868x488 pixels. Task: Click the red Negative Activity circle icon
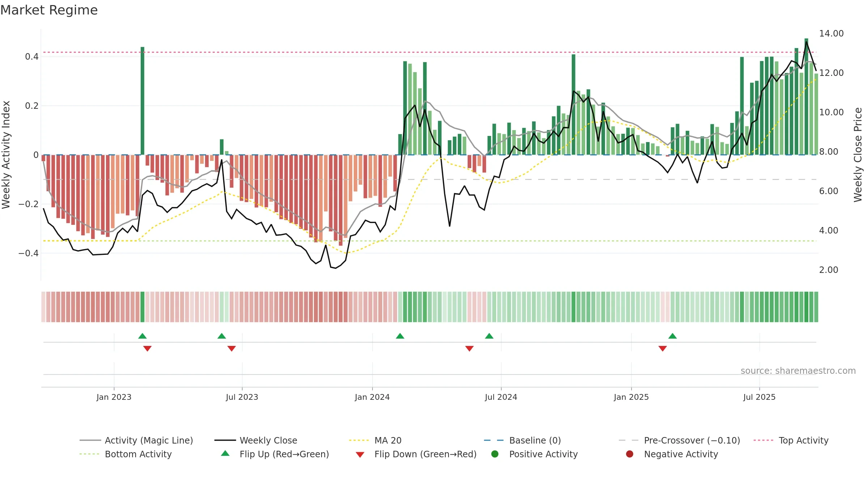[x=630, y=454]
